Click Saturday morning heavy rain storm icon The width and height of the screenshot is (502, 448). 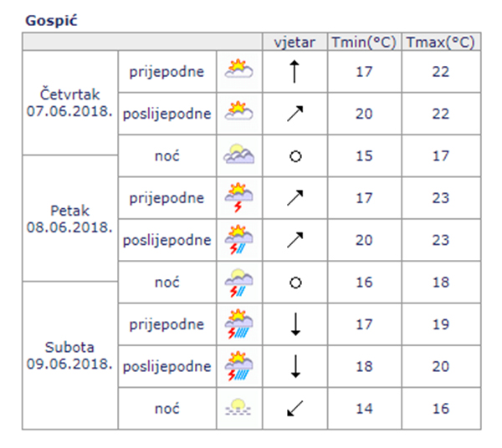click(239, 324)
